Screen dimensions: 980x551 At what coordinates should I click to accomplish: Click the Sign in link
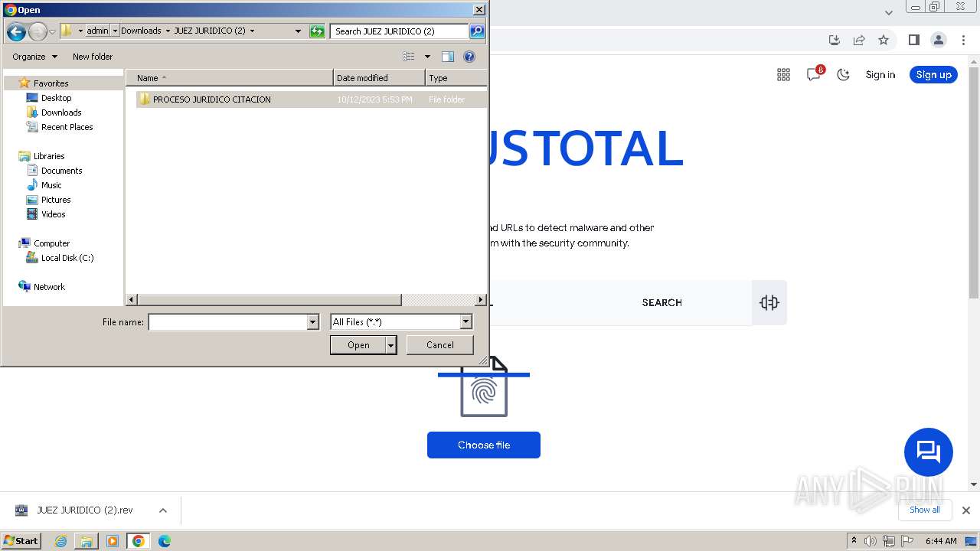click(880, 74)
